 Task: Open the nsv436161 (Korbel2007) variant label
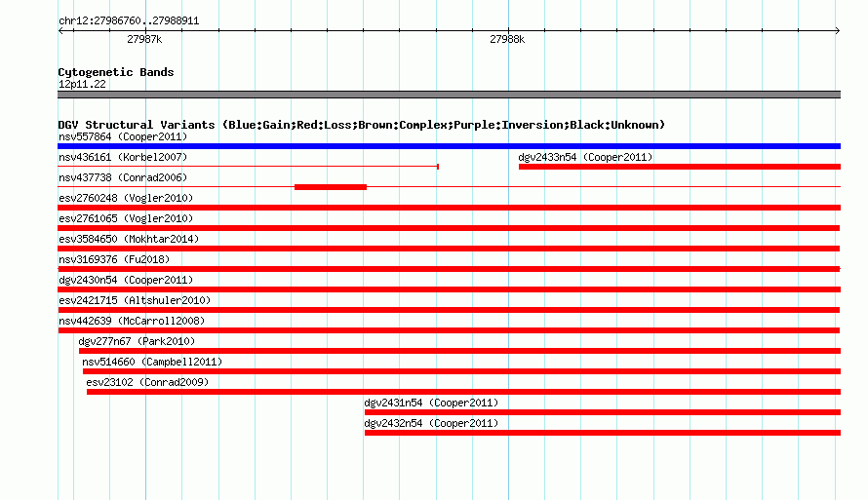[123, 157]
